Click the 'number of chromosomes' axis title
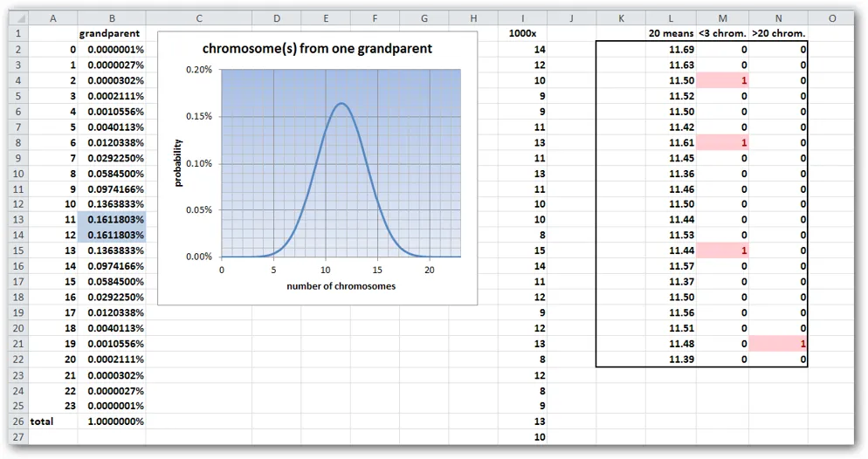 (341, 286)
